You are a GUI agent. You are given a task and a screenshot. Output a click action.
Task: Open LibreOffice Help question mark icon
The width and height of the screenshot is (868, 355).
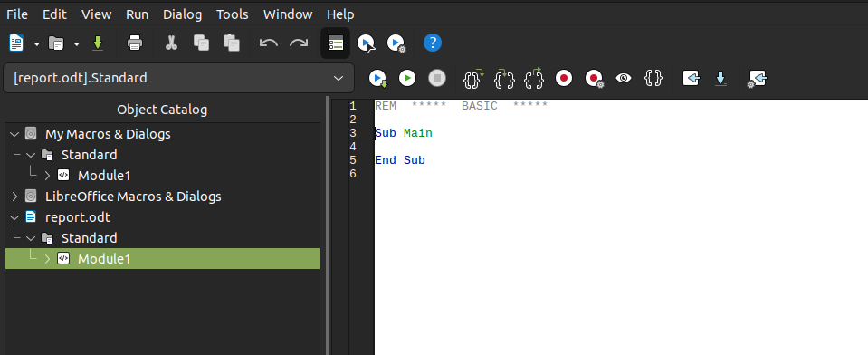click(x=433, y=43)
